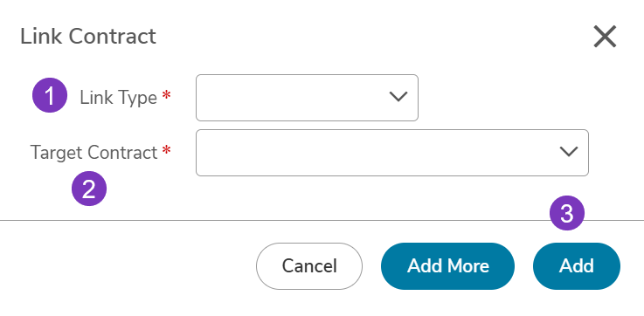Click the Link Type chevron arrow
Viewport: 644px width, 316px height.
[x=398, y=97]
